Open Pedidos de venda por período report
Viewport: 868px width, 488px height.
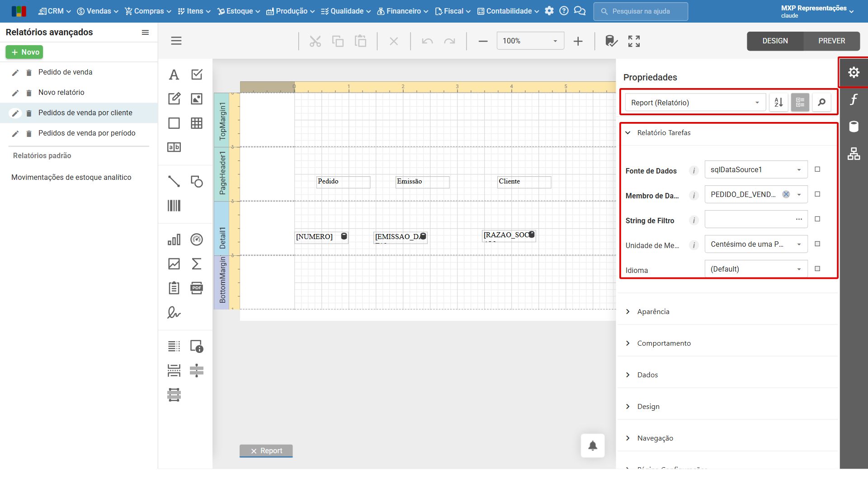point(87,133)
